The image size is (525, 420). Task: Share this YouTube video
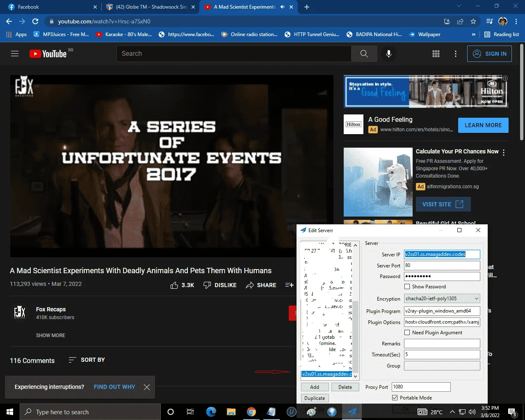pos(261,285)
